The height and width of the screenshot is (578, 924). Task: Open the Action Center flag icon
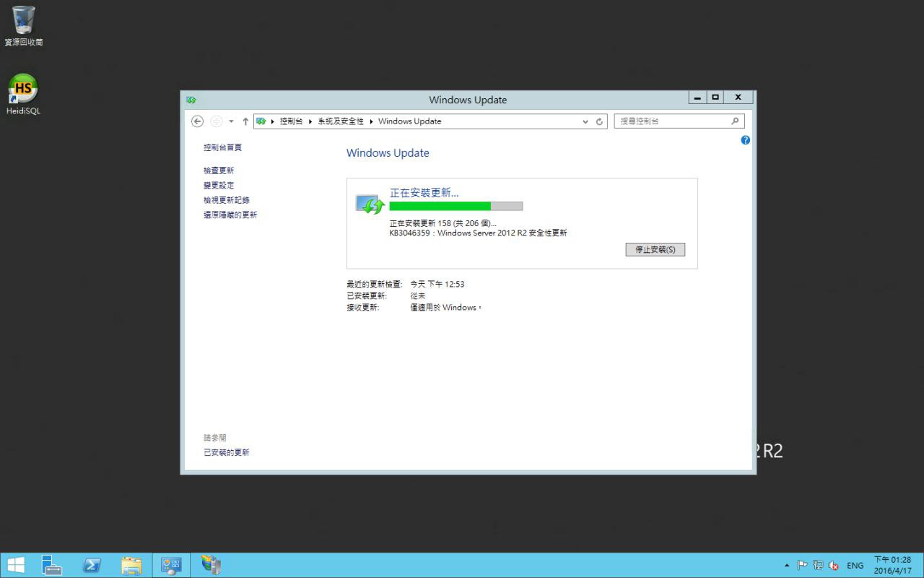point(802,565)
